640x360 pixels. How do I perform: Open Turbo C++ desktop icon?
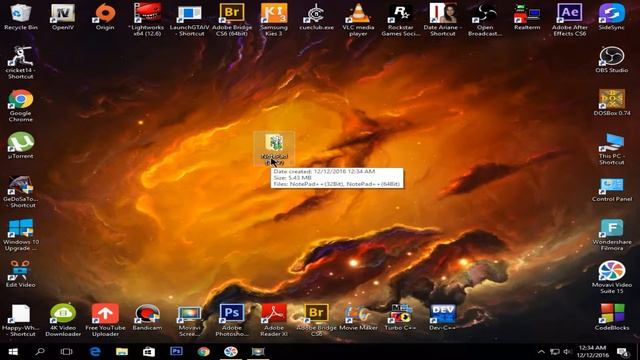pyautogui.click(x=400, y=317)
